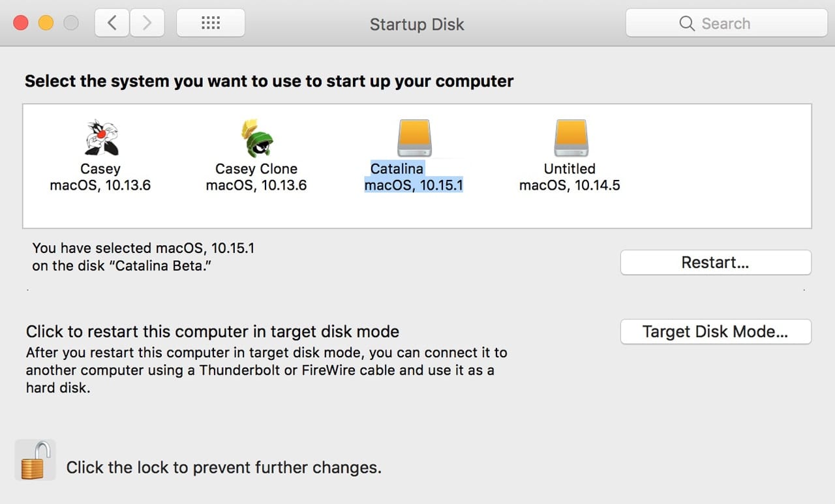Image resolution: width=835 pixels, height=504 pixels.
Task: Select the Sylvester cat disk image
Action: 100,136
